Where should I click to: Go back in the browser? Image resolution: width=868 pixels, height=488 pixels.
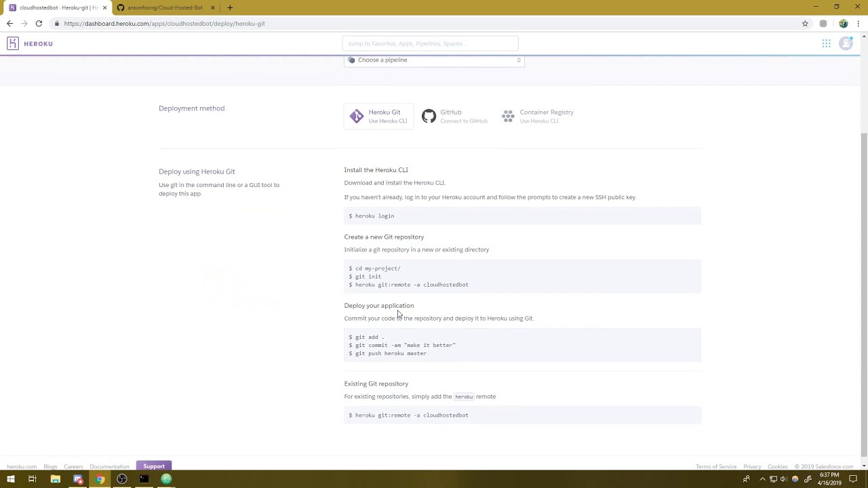(9, 24)
